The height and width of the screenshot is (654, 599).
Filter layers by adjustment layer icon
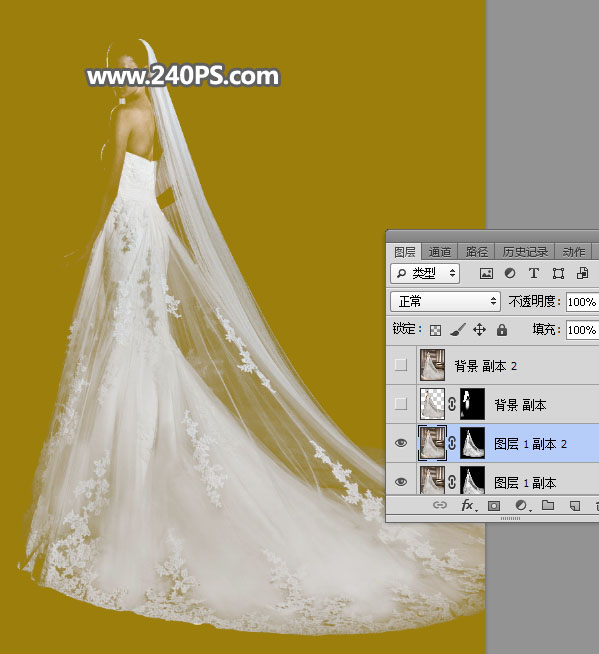click(x=510, y=274)
